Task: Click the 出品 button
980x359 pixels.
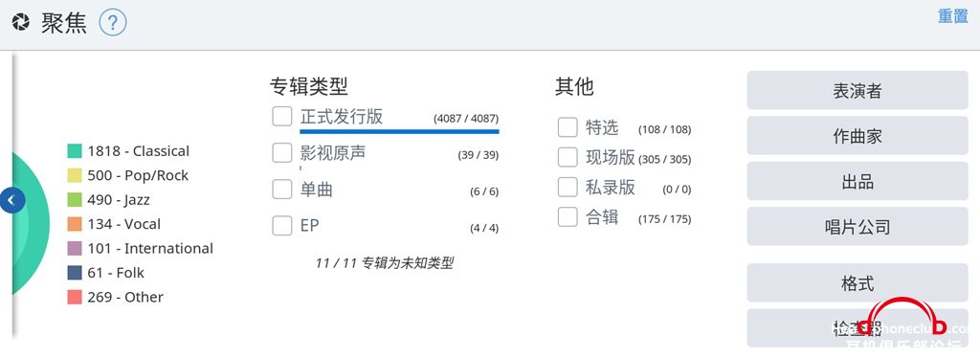Action: click(x=857, y=181)
